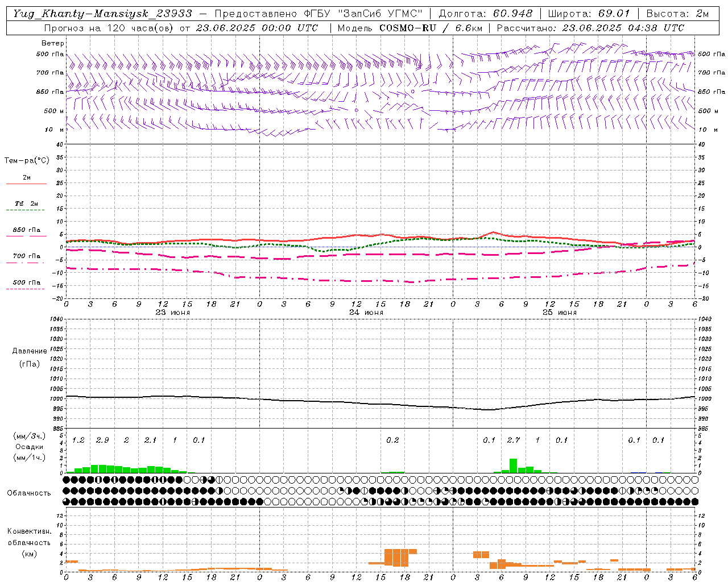Click the 0.2 three-hour precipitation value
The height and width of the screenshot is (582, 728).
392,440
